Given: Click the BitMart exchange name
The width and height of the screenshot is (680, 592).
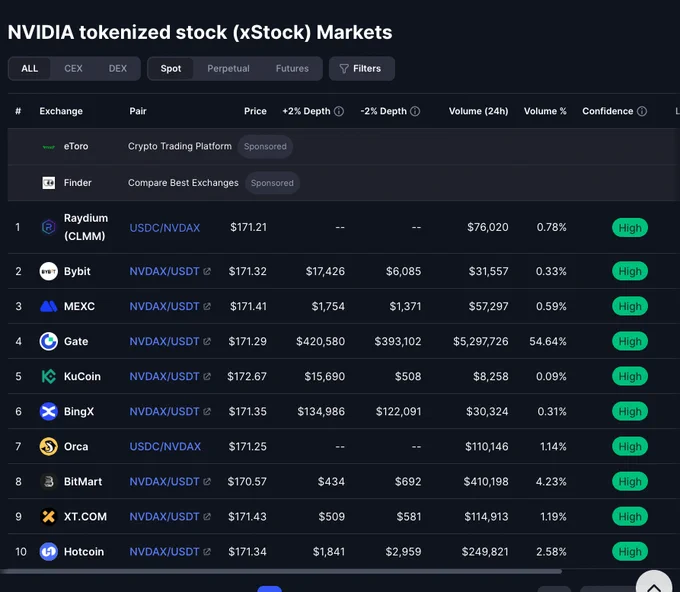Looking at the screenshot, I should tap(83, 482).
